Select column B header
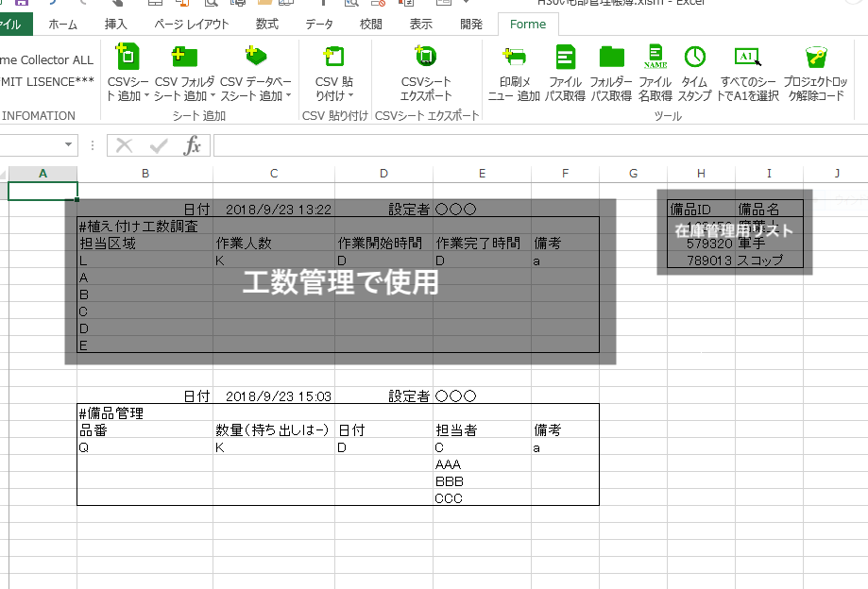868x589 pixels. pyautogui.click(x=145, y=174)
